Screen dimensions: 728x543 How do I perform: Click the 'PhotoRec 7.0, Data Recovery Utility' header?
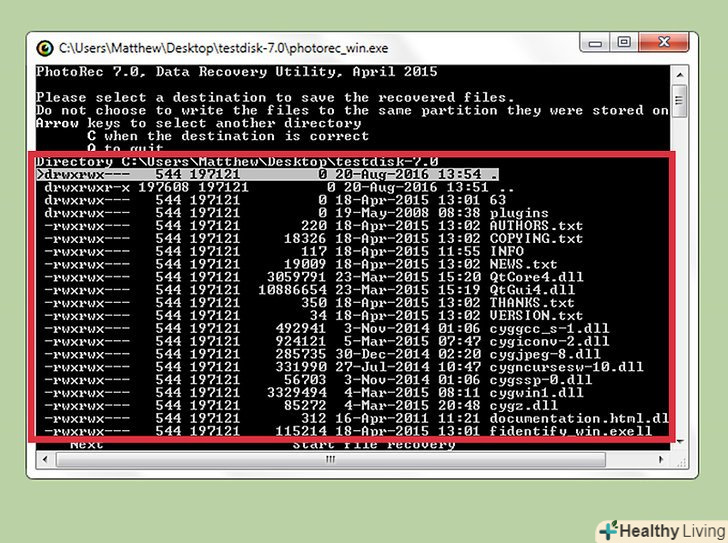click(x=237, y=72)
